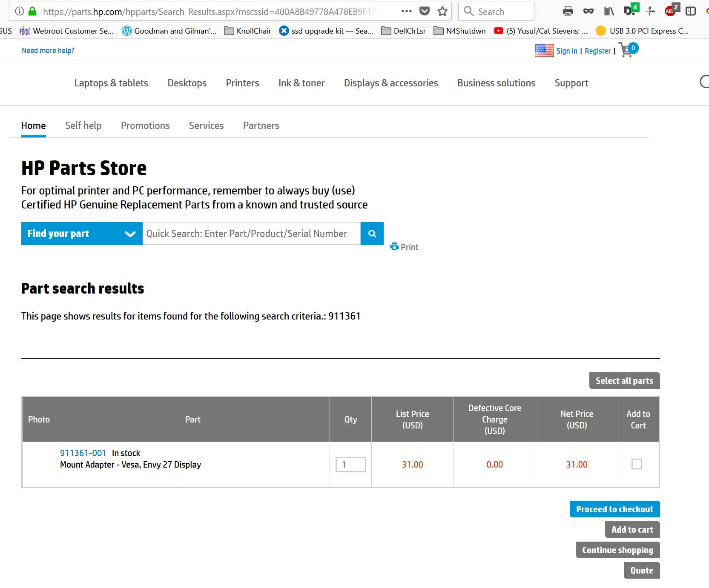709x588 pixels.
Task: Click Select all parts button
Action: (624, 381)
